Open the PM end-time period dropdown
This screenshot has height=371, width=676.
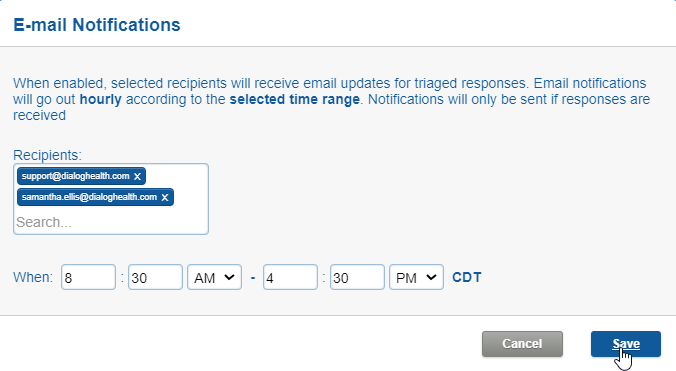416,277
